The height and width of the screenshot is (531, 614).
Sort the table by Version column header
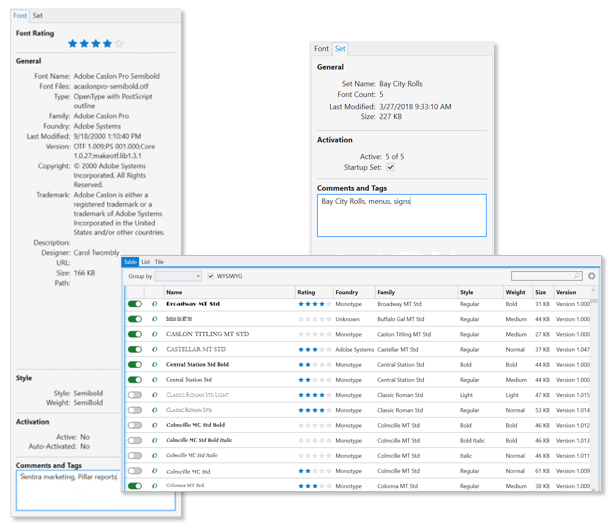click(571, 292)
